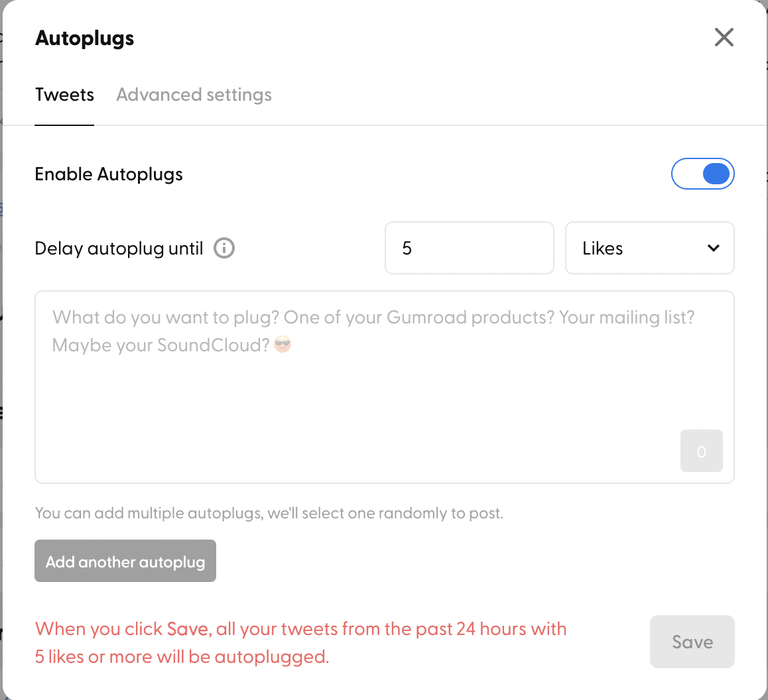Screen dimensions: 768x700
Task: Click the blue knob of the autoplugs switch
Action: coord(716,174)
